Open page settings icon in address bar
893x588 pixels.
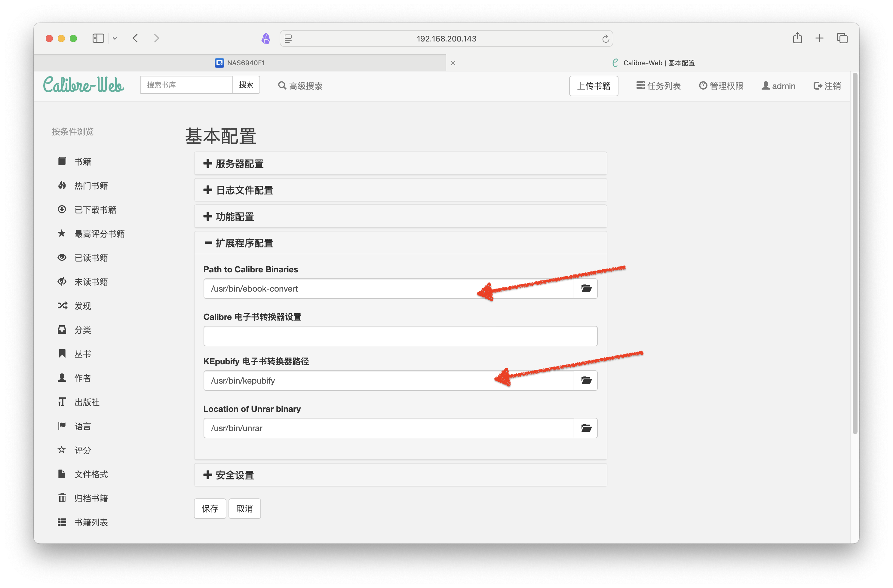click(288, 39)
